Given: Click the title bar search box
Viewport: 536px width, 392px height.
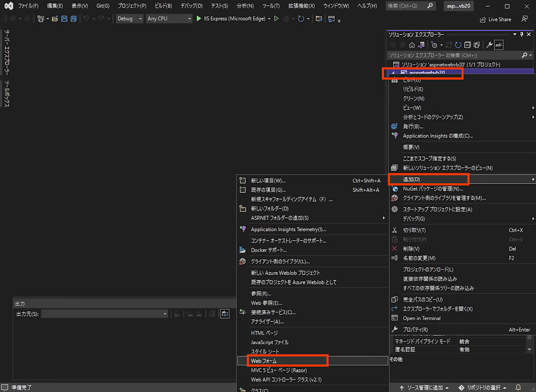Looking at the screenshot, I should pyautogui.click(x=410, y=6).
